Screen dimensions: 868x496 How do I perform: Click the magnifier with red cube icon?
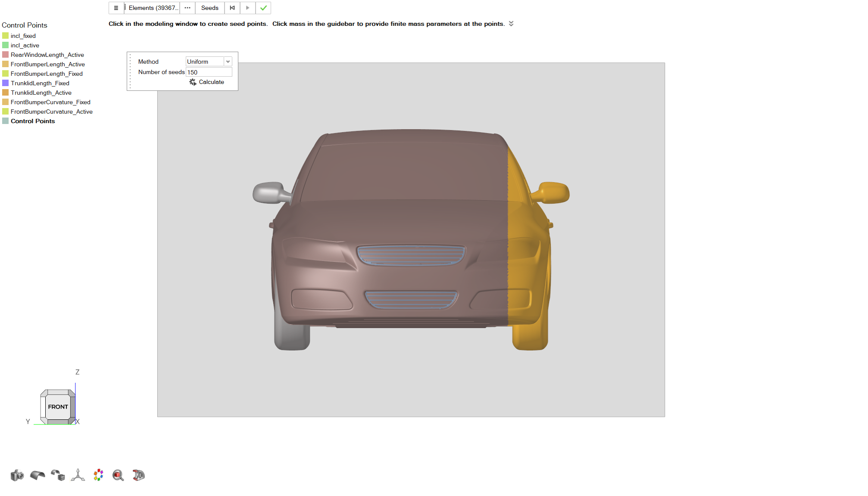coord(118,475)
